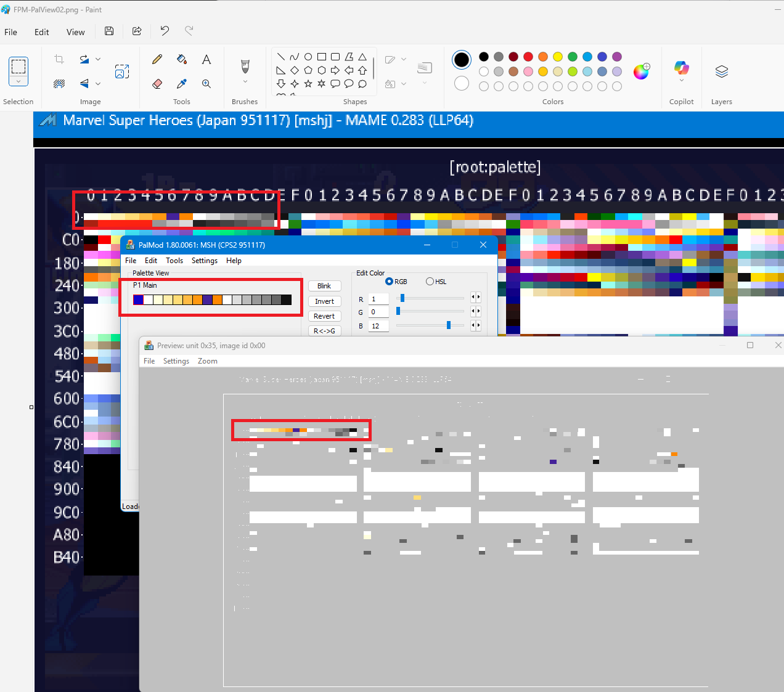
Task: Choose the Triangle shape
Action: pos(362,57)
